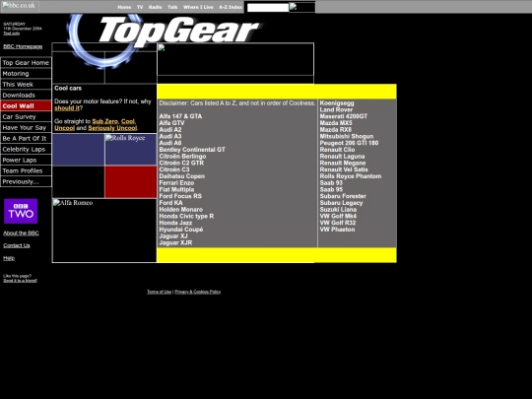Open Power Laps page
Viewport: 532px width, 399px height.
pyautogui.click(x=26, y=161)
